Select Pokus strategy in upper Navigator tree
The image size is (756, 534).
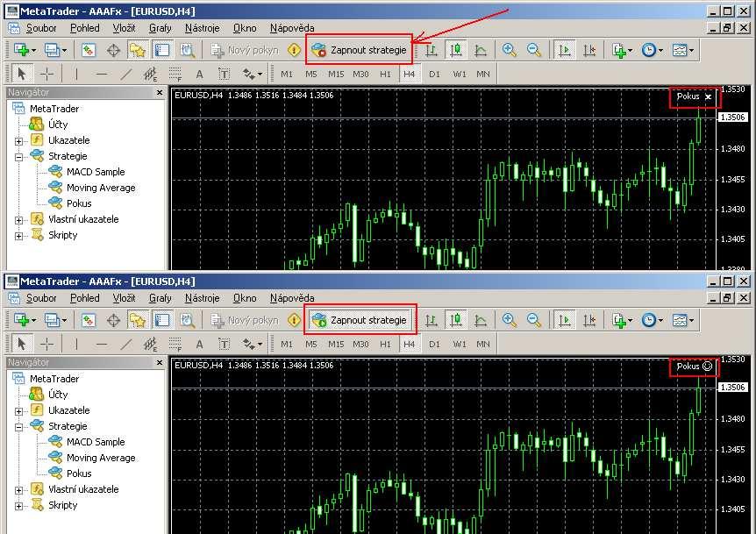(x=79, y=203)
